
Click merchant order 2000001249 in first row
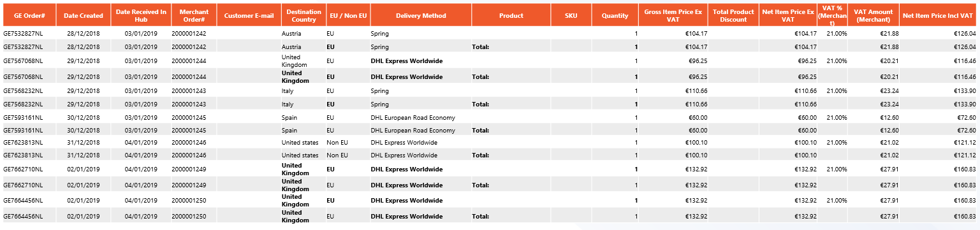click(189, 169)
